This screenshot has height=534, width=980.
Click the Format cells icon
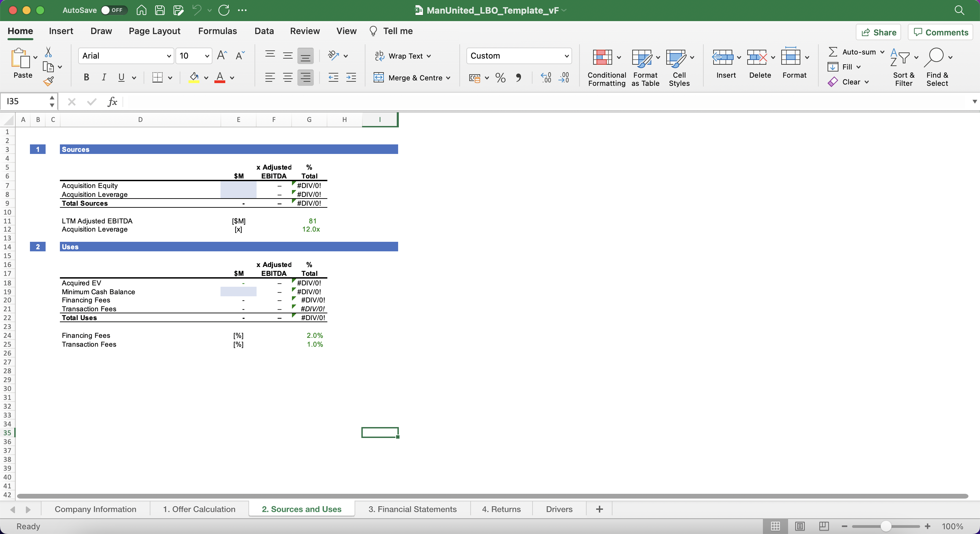pyautogui.click(x=790, y=57)
